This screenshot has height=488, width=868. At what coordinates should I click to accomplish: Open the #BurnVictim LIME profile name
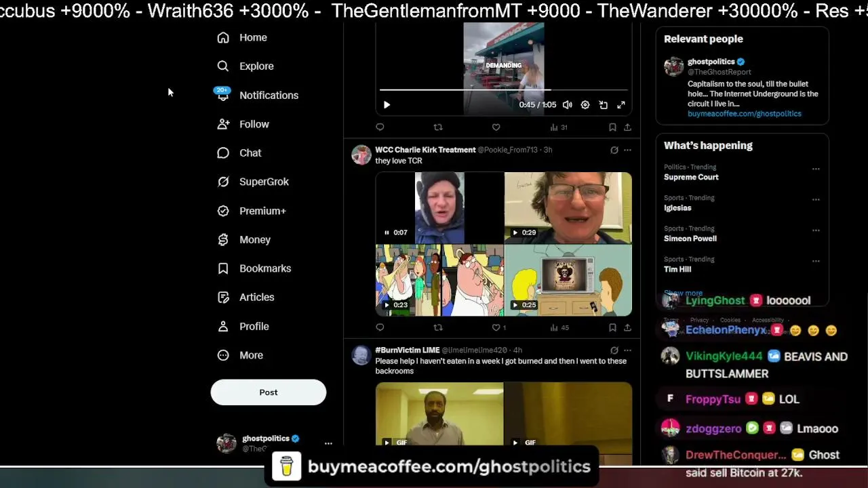(408, 350)
